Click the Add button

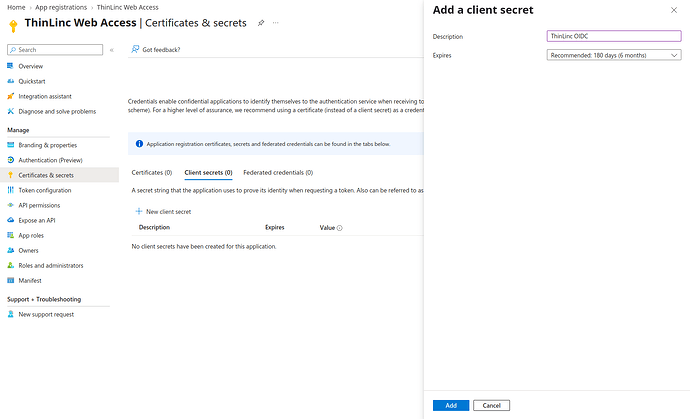point(451,405)
